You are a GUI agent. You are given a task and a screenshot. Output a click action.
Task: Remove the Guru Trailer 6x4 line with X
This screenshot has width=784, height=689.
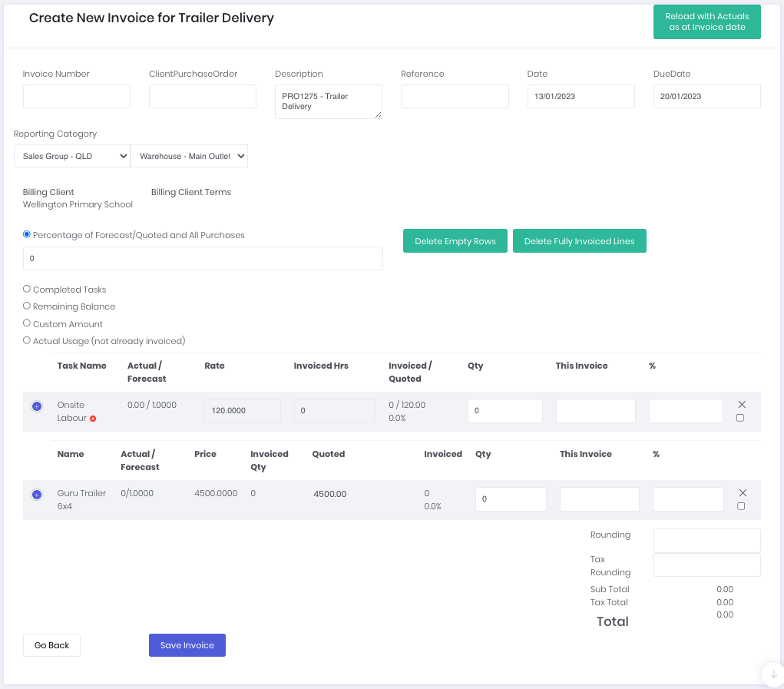point(743,492)
